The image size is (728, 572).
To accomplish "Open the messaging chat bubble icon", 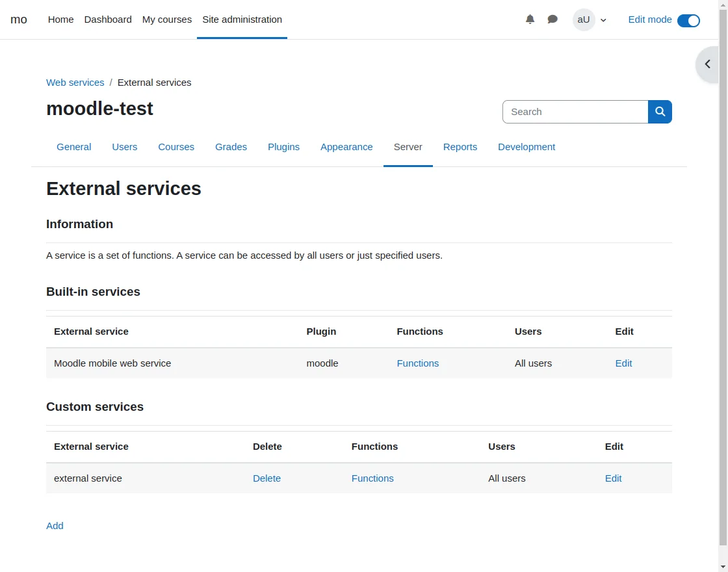I will point(552,19).
